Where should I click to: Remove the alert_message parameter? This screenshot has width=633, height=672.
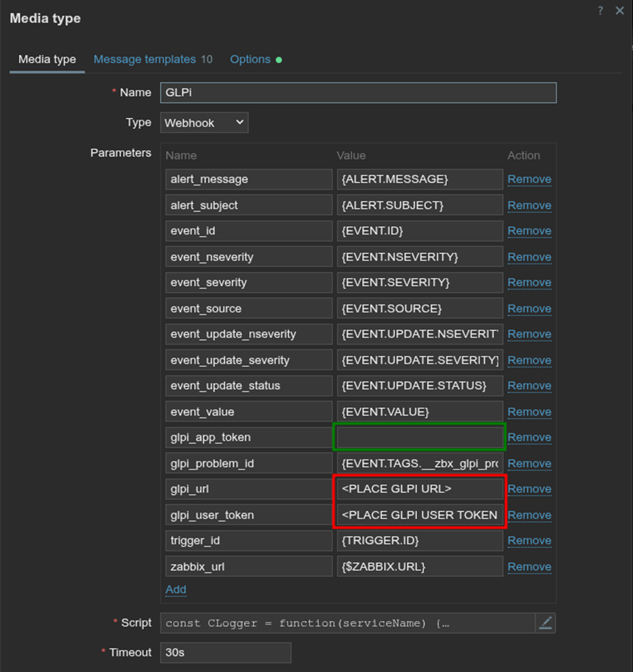point(529,179)
